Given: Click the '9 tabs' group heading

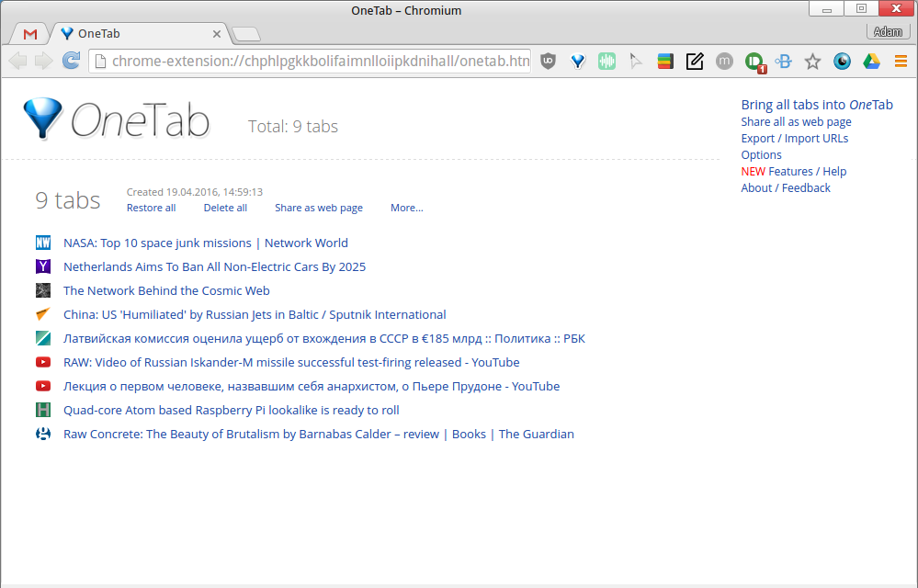Looking at the screenshot, I should [x=68, y=200].
